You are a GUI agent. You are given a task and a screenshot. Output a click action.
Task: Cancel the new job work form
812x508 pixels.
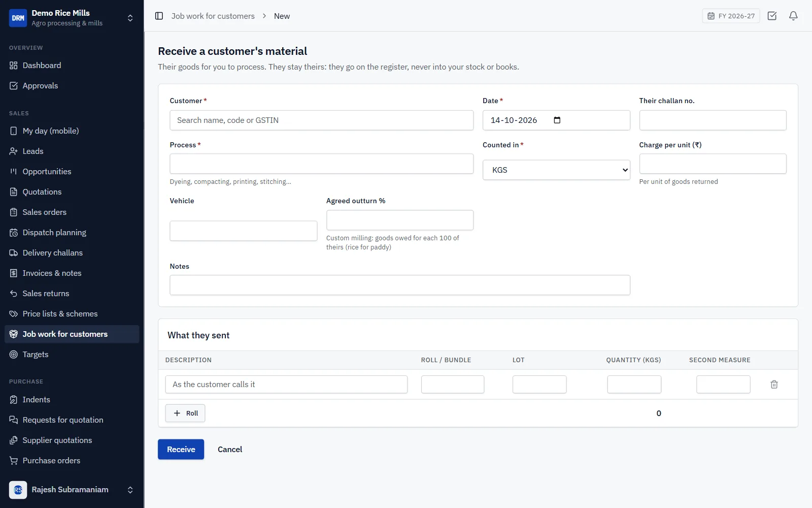coord(230,450)
